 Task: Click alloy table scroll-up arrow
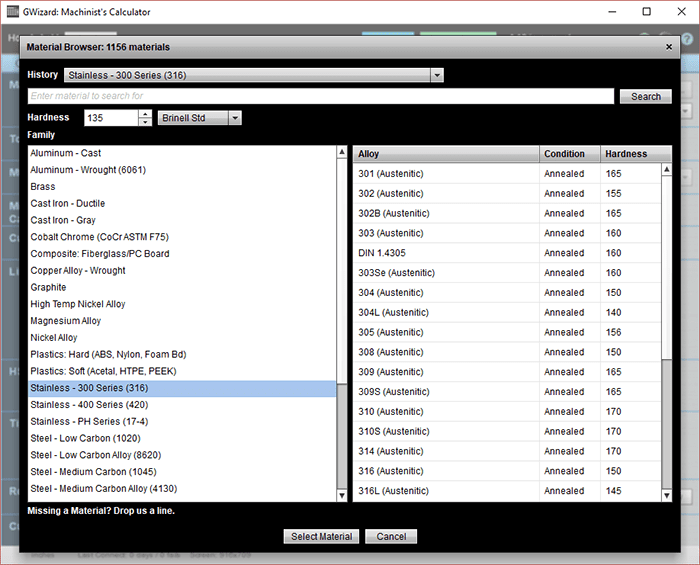(667, 170)
